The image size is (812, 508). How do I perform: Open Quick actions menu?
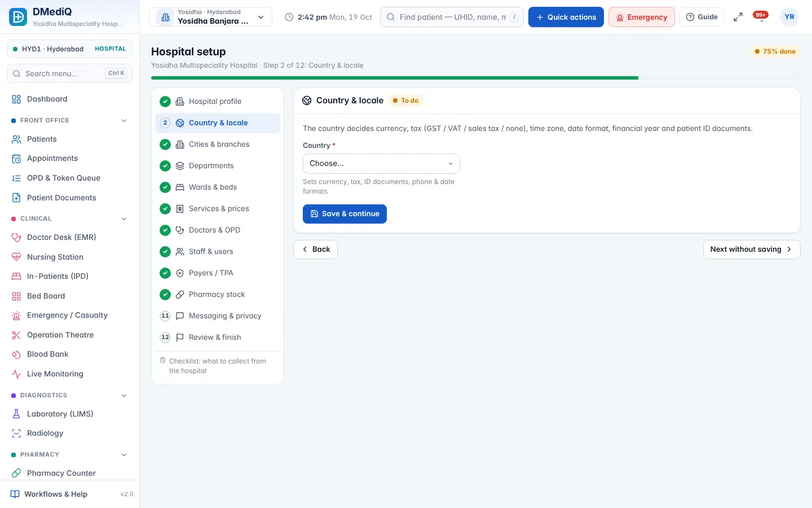[566, 17]
